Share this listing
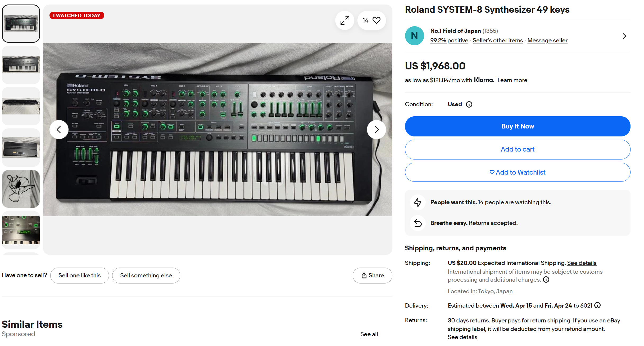The width and height of the screenshot is (644, 346). click(372, 276)
